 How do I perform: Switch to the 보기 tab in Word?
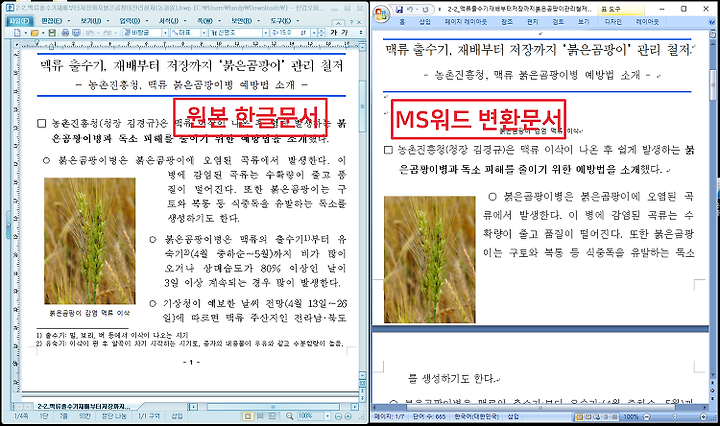(583, 22)
